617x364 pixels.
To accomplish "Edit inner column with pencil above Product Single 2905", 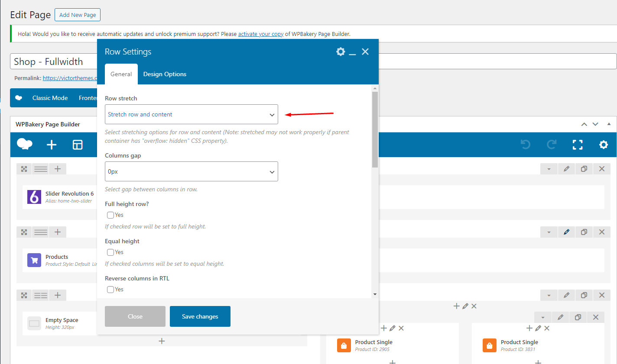I will (393, 328).
